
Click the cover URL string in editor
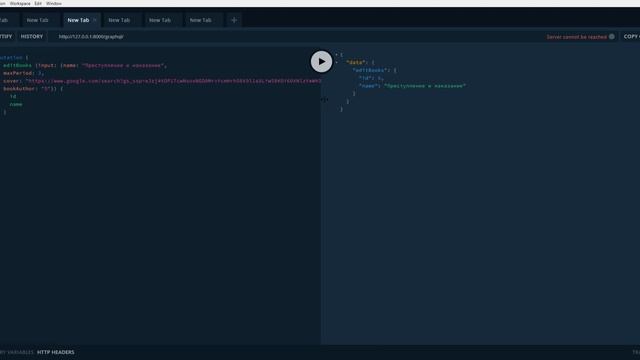(173, 81)
